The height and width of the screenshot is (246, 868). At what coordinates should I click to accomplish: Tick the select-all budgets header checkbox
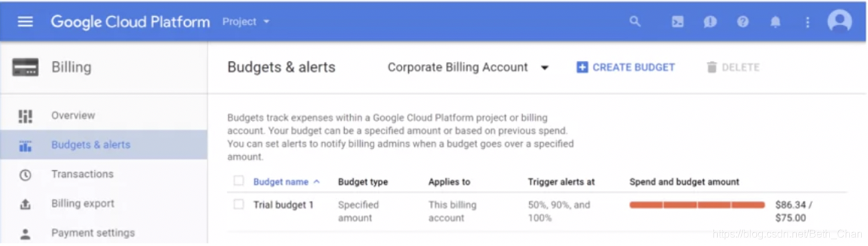coord(239,181)
